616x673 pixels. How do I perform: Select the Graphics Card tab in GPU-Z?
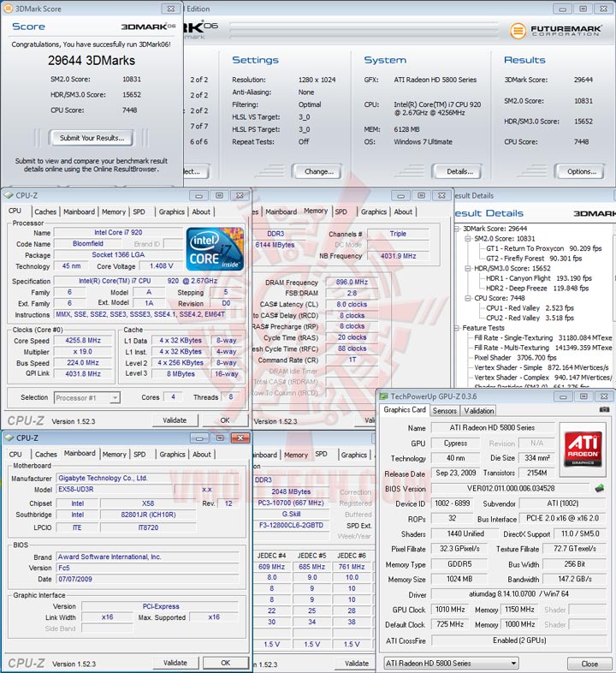click(x=404, y=410)
